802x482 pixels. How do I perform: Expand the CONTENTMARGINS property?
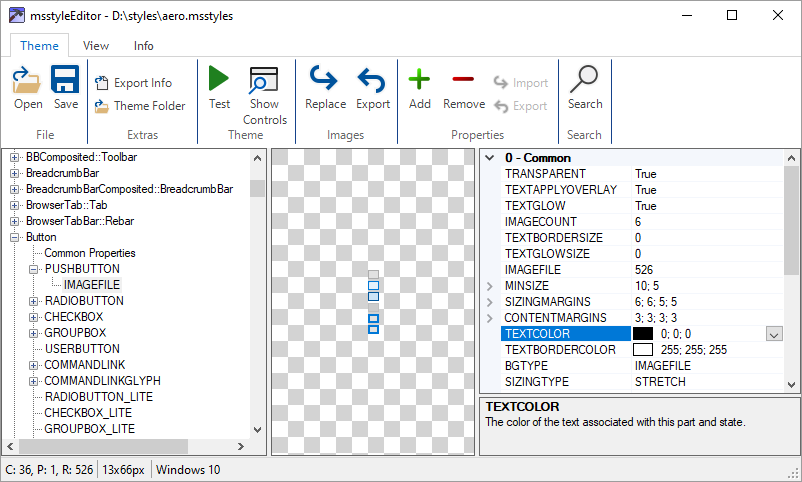pos(489,318)
